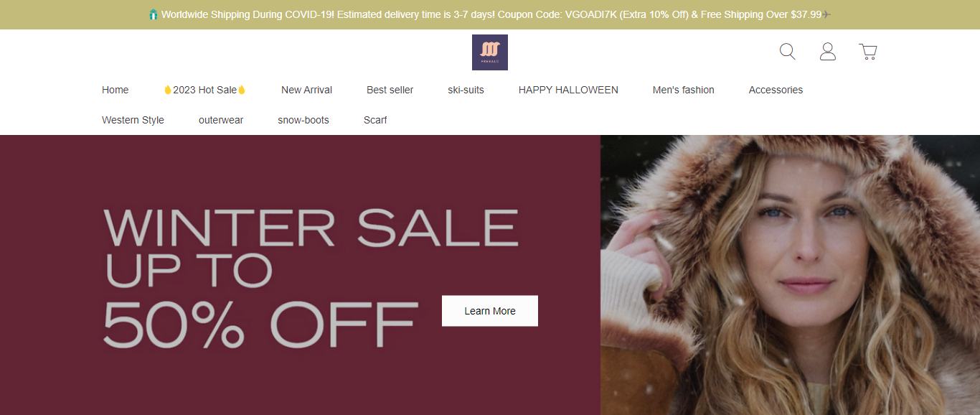Select New Arrival in navigation
The width and height of the screenshot is (980, 415).
(307, 90)
